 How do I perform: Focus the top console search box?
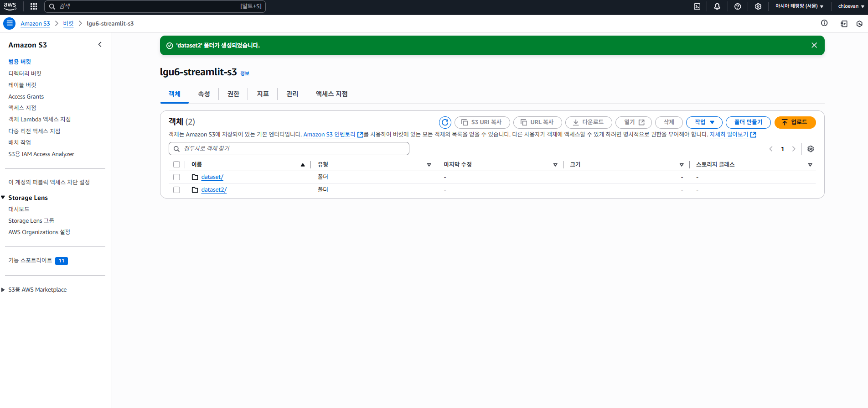point(155,6)
